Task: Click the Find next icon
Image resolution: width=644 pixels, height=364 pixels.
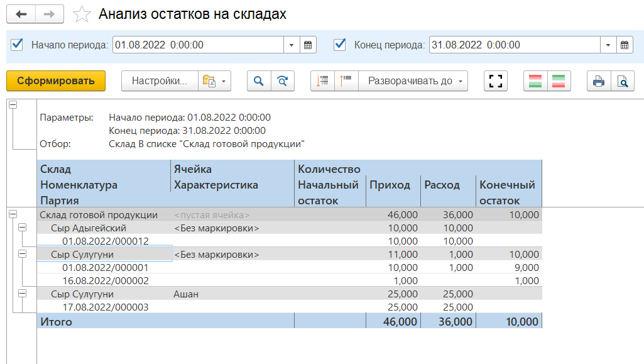Action: pos(283,80)
